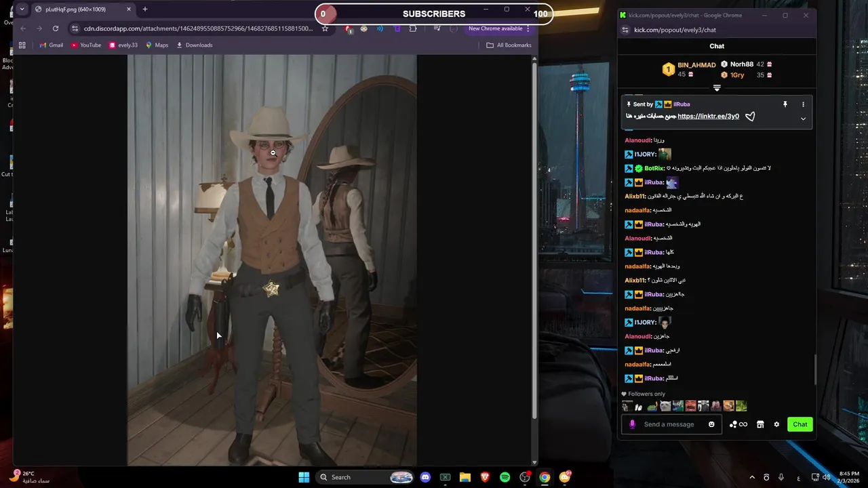The image size is (868, 488).
Task: Open Chrome from taskbar
Action: point(545,477)
